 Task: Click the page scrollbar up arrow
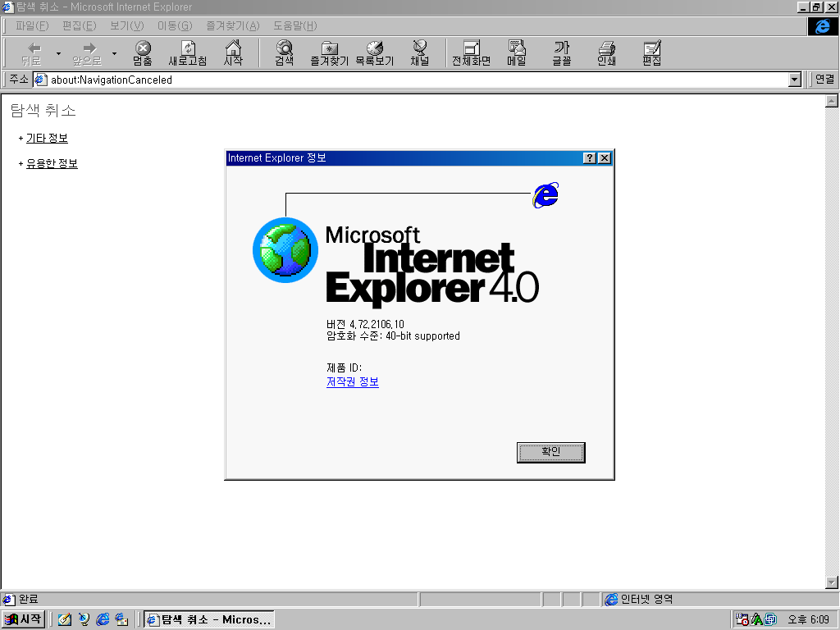(832, 101)
